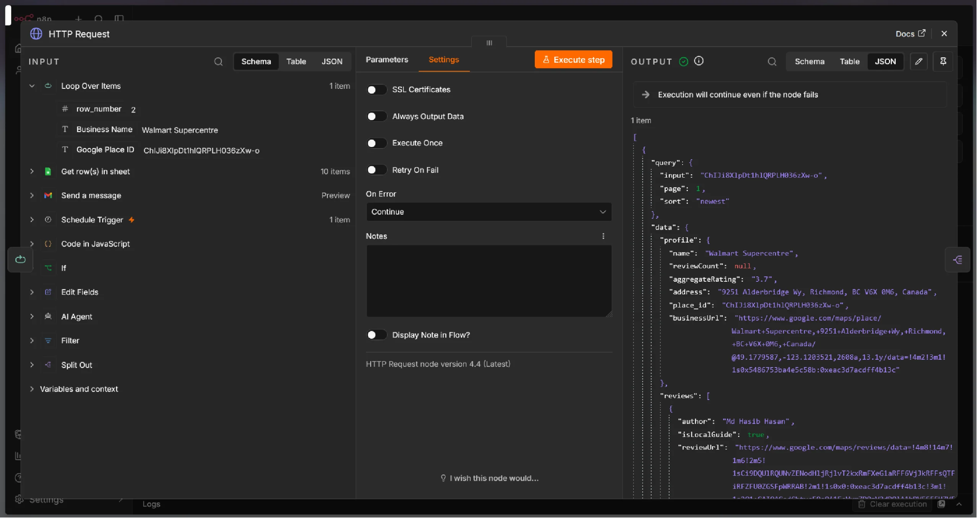Enable Always Output Data switch
980x519 pixels.
coord(376,116)
